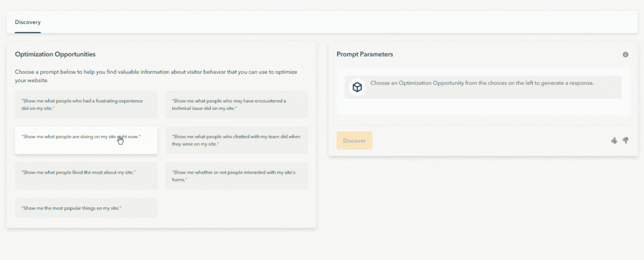
Task: Select the 'most popular things' prompt
Action: point(86,208)
